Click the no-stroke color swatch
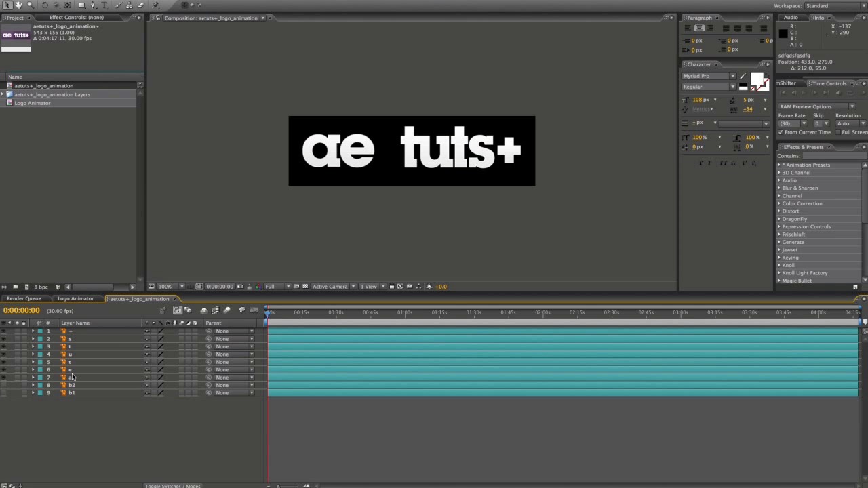 pos(764,86)
